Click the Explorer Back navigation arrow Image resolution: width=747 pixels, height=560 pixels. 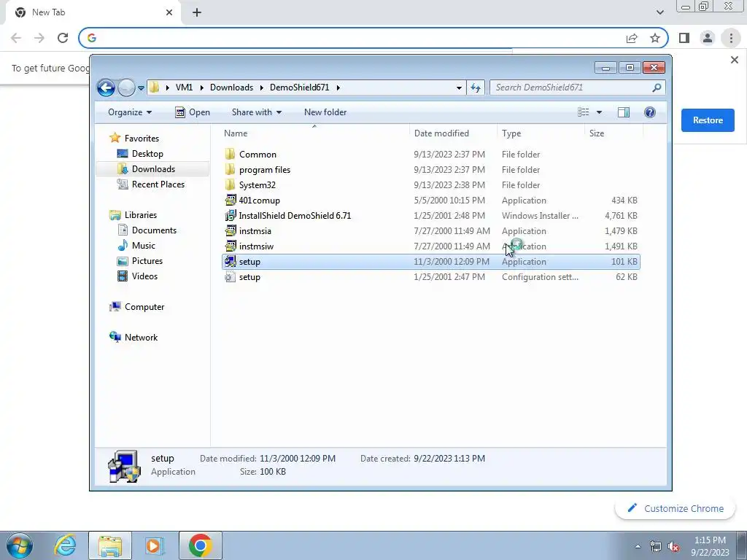[x=106, y=87]
